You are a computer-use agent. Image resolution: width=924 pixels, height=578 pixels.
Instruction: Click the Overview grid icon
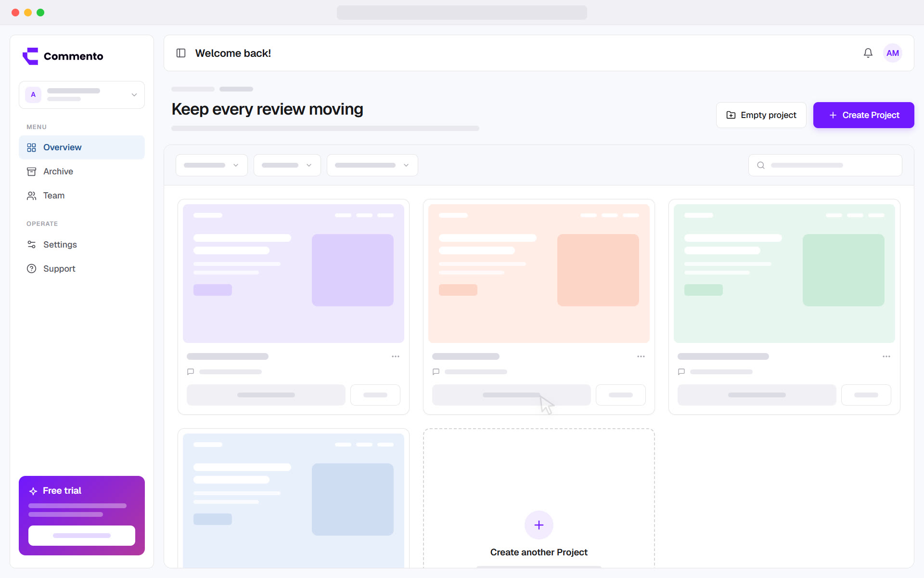click(32, 147)
